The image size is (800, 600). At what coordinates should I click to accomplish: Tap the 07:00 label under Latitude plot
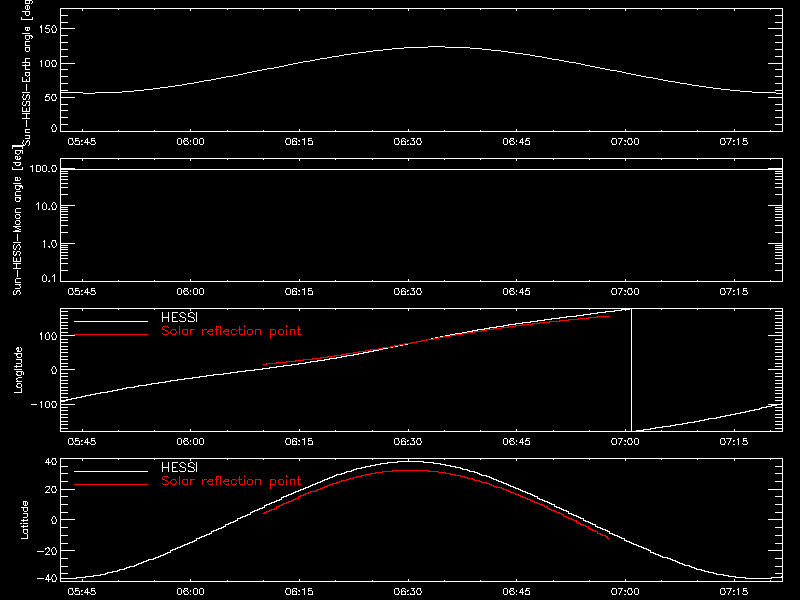(x=625, y=592)
